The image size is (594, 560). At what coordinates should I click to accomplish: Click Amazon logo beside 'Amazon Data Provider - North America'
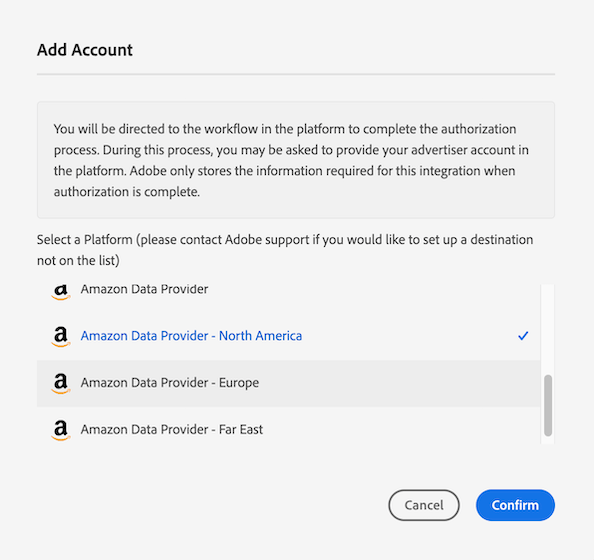click(61, 336)
